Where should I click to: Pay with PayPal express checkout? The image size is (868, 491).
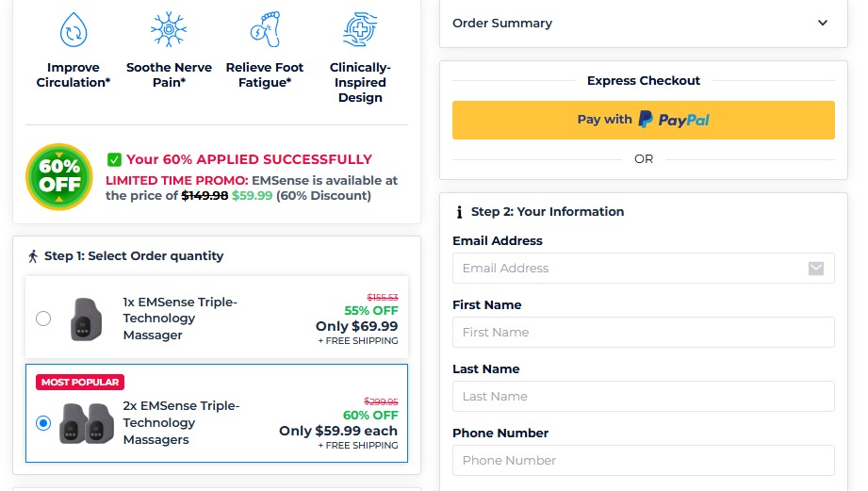tap(644, 120)
